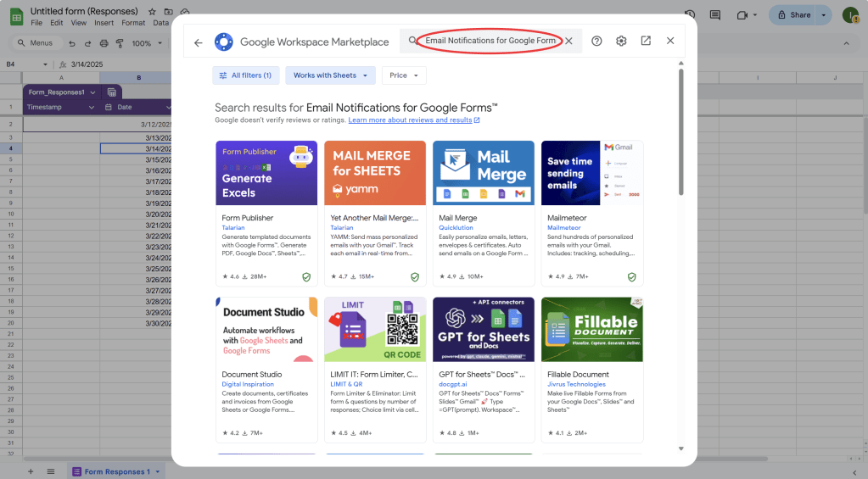
Task: Click the search magnifier icon
Action: (x=412, y=41)
